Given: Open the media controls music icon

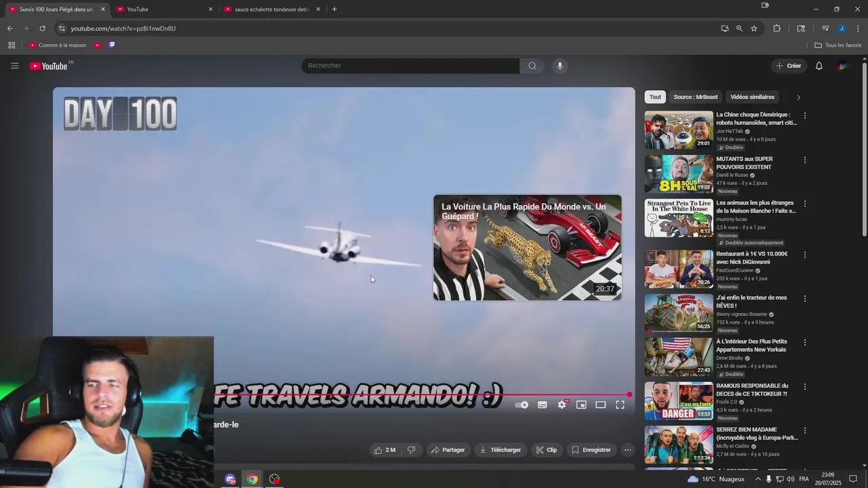Looking at the screenshot, I should click(825, 28).
